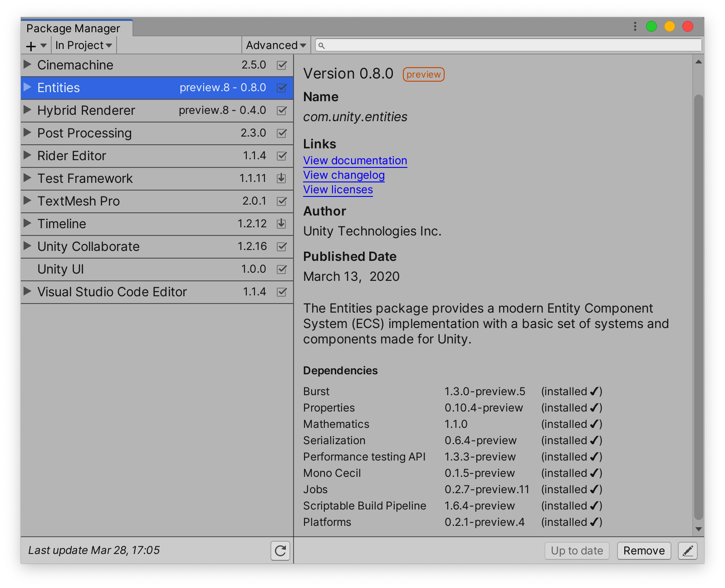Screen dimensions: 725x588
Task: Expand the Post Processing versions arrow
Action: (27, 132)
